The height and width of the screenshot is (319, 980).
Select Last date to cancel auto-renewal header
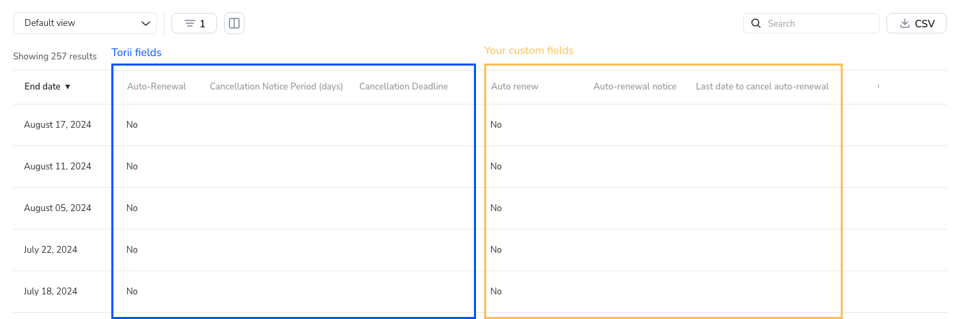(762, 87)
